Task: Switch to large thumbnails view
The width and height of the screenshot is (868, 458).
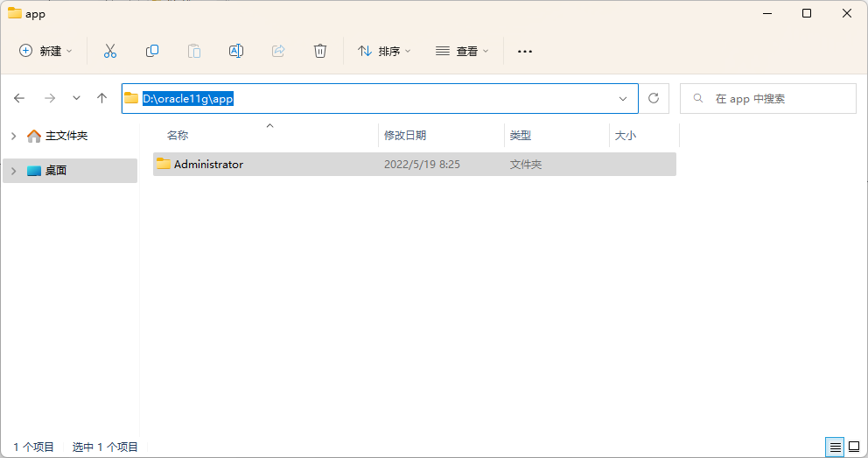Action: click(854, 447)
